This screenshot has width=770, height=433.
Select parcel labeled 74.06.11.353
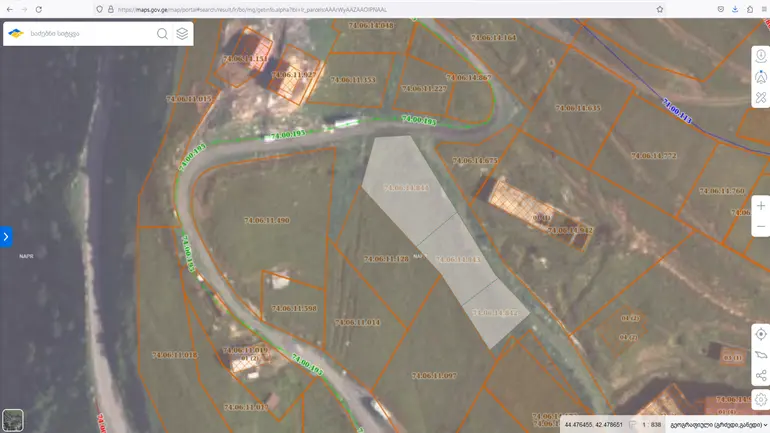(x=353, y=80)
